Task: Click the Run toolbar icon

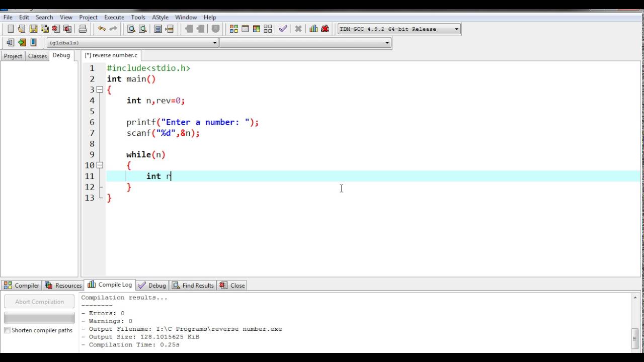Action: [x=245, y=29]
